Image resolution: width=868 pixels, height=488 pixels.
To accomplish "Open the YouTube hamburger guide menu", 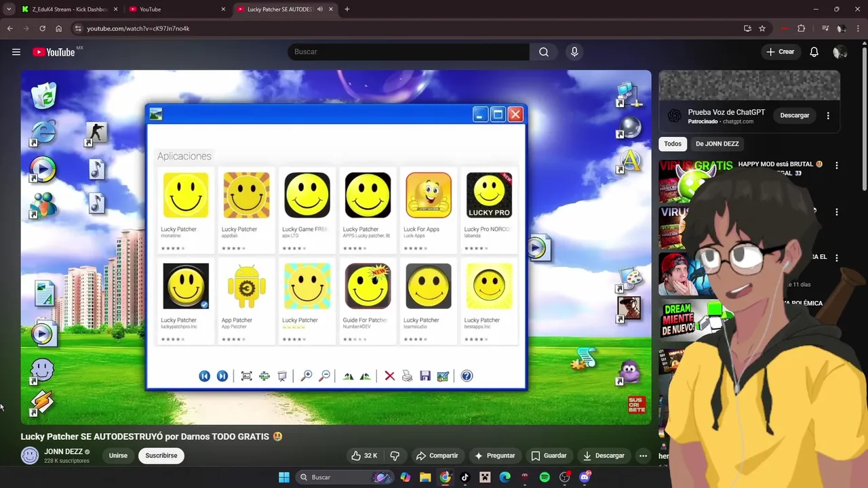I will (x=16, y=52).
